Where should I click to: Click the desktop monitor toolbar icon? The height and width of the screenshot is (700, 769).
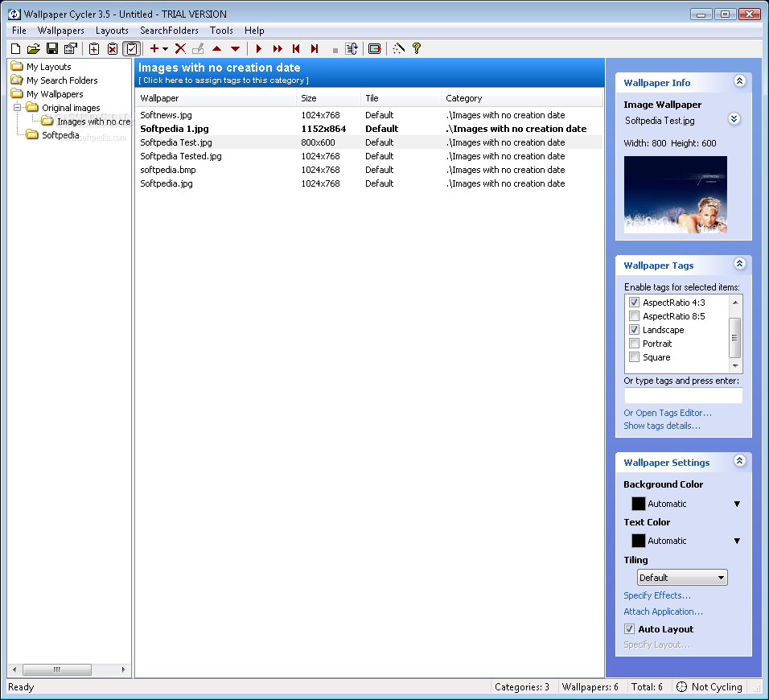[374, 48]
